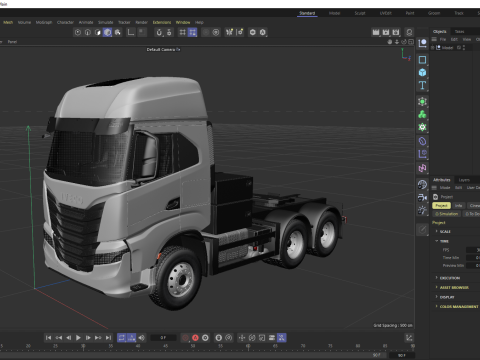Add a Light object from the palette

[422, 210]
